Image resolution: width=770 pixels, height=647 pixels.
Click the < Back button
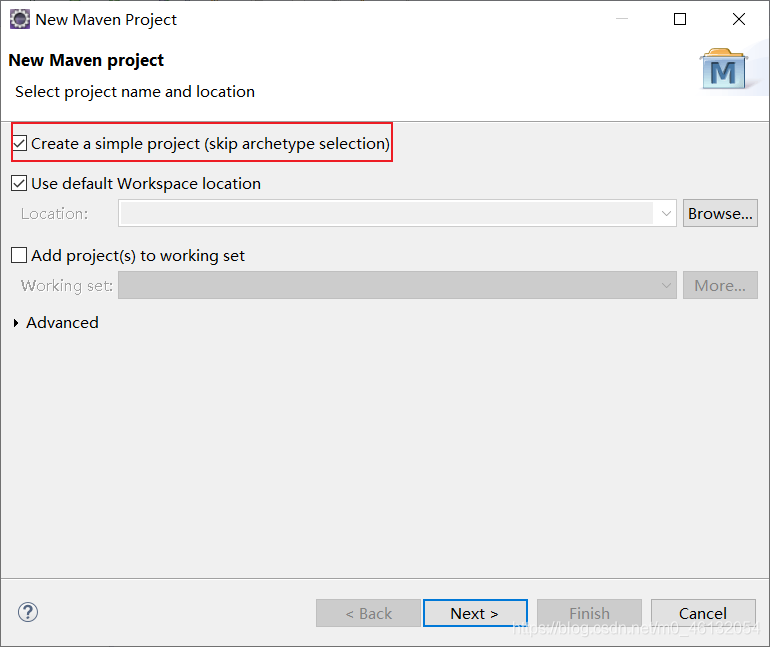point(368,613)
